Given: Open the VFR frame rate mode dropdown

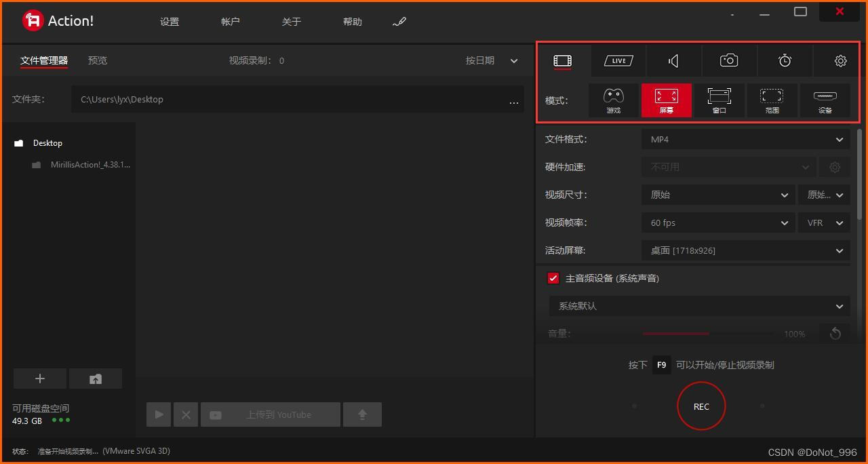Looking at the screenshot, I should coord(825,223).
